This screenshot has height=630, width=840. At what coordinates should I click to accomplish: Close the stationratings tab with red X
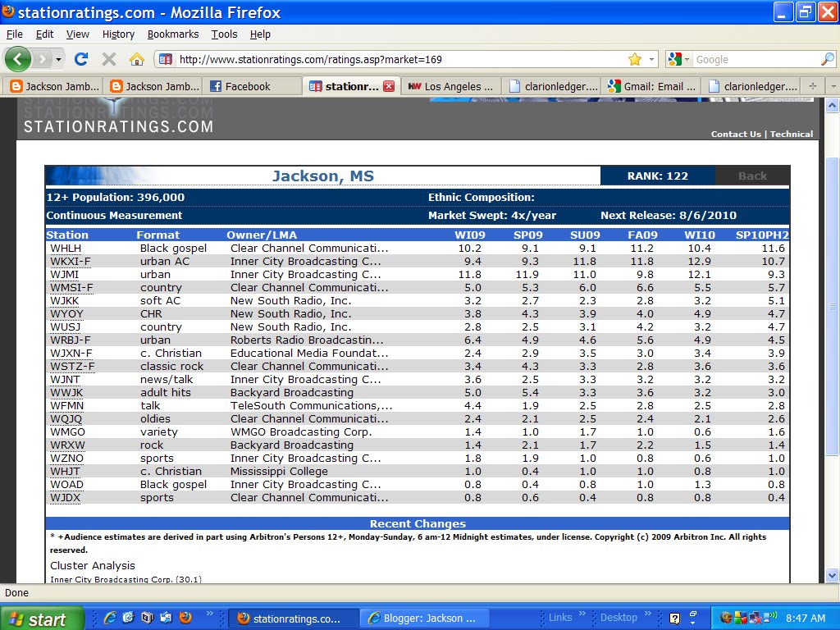point(389,86)
